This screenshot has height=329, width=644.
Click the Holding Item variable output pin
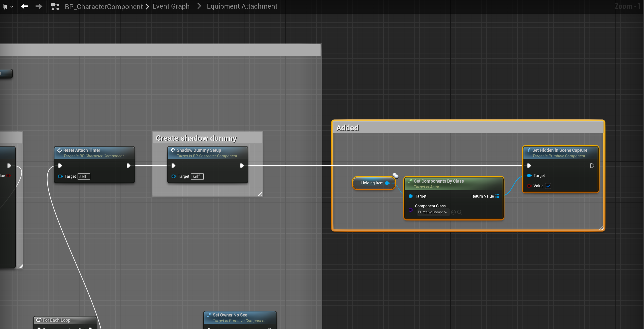pyautogui.click(x=387, y=183)
